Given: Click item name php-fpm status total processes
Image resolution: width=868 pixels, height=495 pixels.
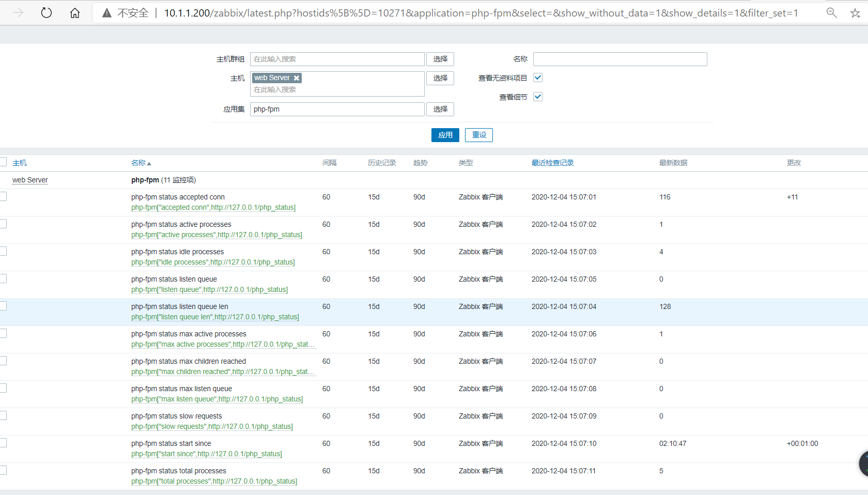Looking at the screenshot, I should (x=179, y=471).
